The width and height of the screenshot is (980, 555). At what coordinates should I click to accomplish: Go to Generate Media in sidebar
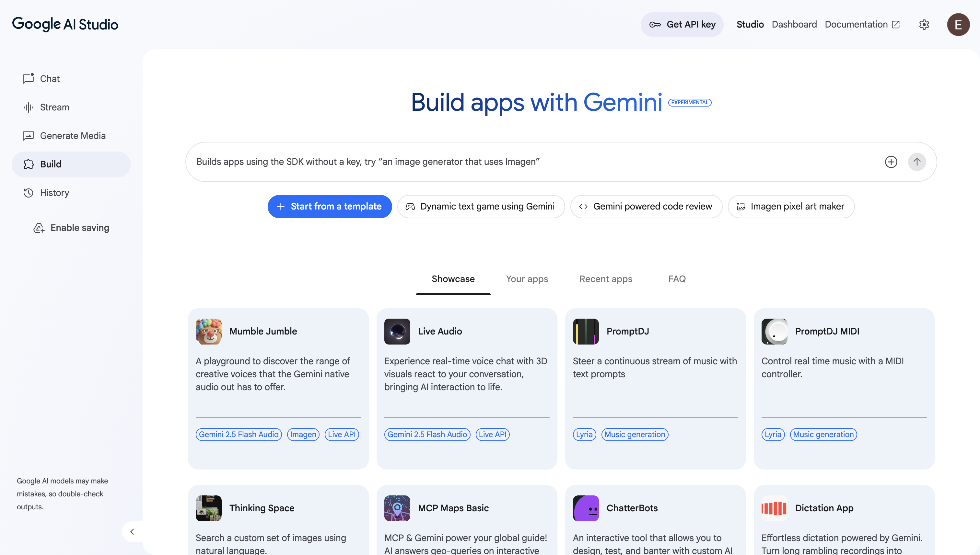tap(71, 136)
